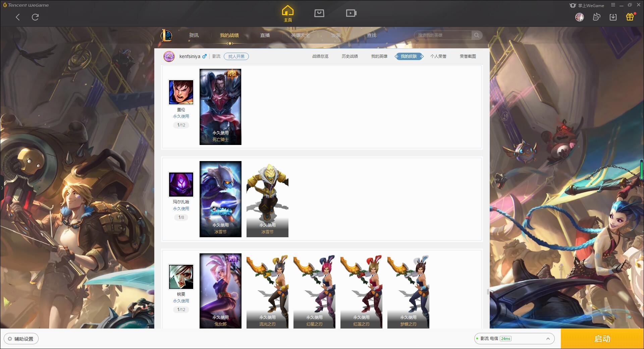The width and height of the screenshot is (644, 349).
Task: Click the hand-game controller icon in top bar
Action: click(596, 17)
